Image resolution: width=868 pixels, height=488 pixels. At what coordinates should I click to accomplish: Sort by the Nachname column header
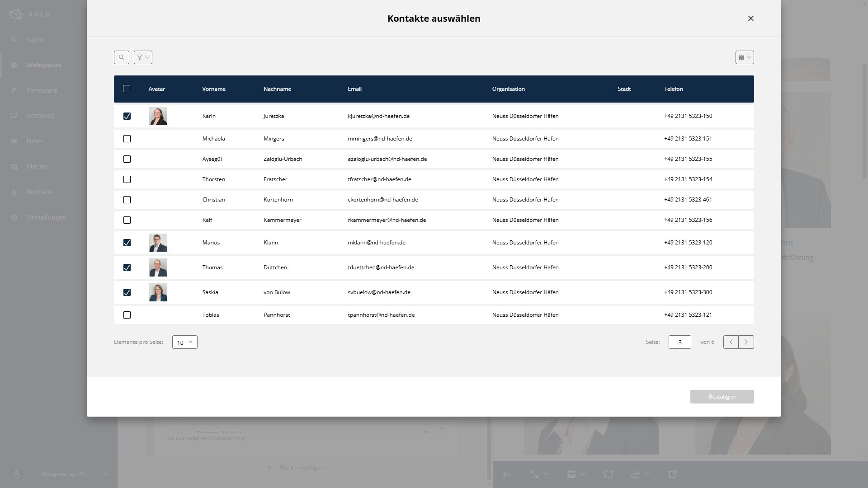tap(277, 89)
